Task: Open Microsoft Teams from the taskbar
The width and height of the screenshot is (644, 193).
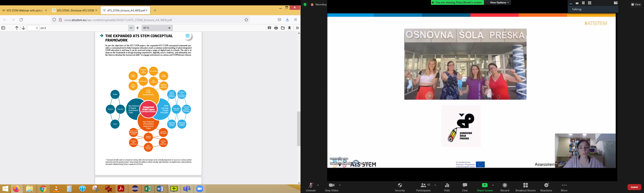Action: [187, 189]
